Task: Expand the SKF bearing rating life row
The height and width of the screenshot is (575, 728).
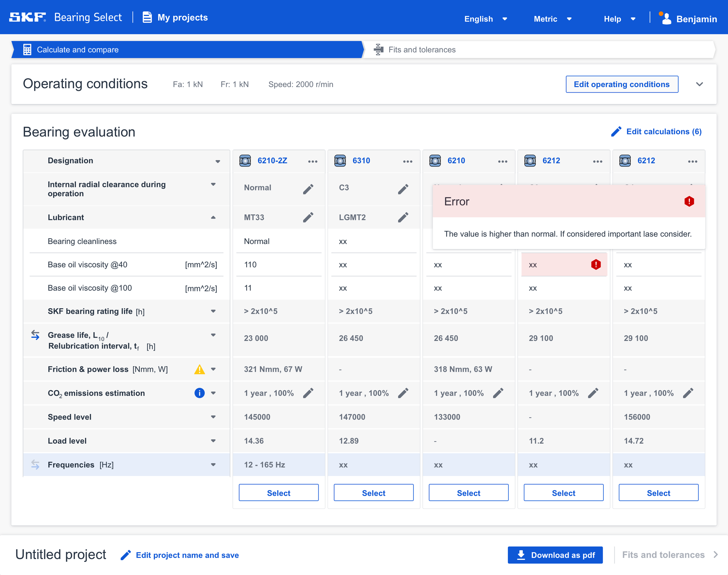Action: point(213,311)
